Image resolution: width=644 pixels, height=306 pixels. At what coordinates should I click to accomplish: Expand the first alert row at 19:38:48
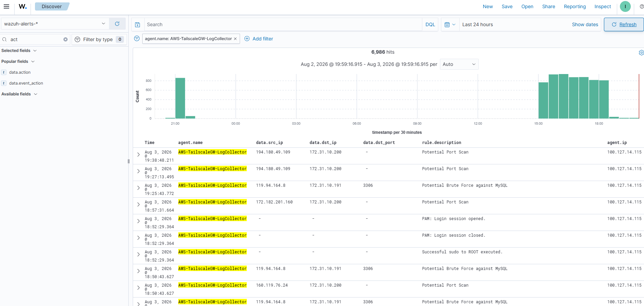(139, 155)
